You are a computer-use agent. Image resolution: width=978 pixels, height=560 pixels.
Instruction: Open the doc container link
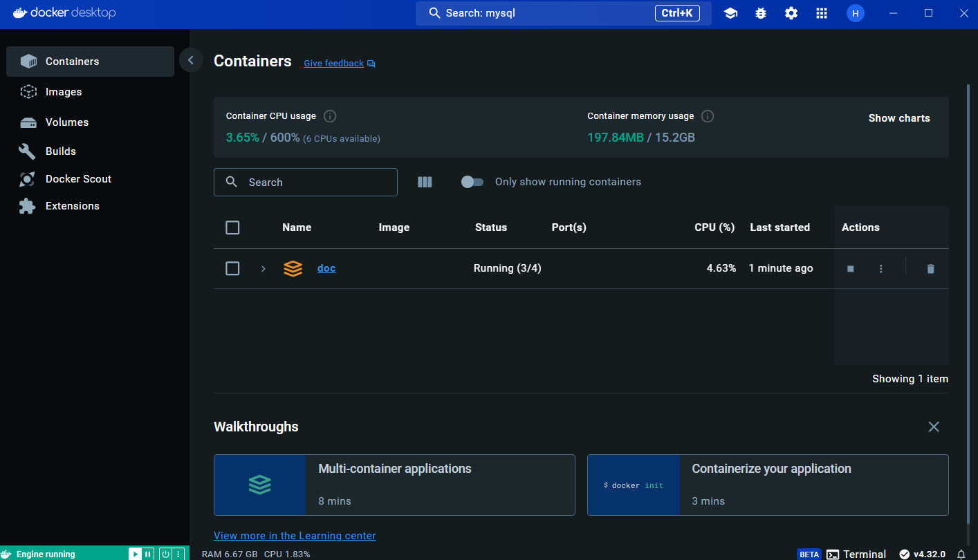point(326,268)
